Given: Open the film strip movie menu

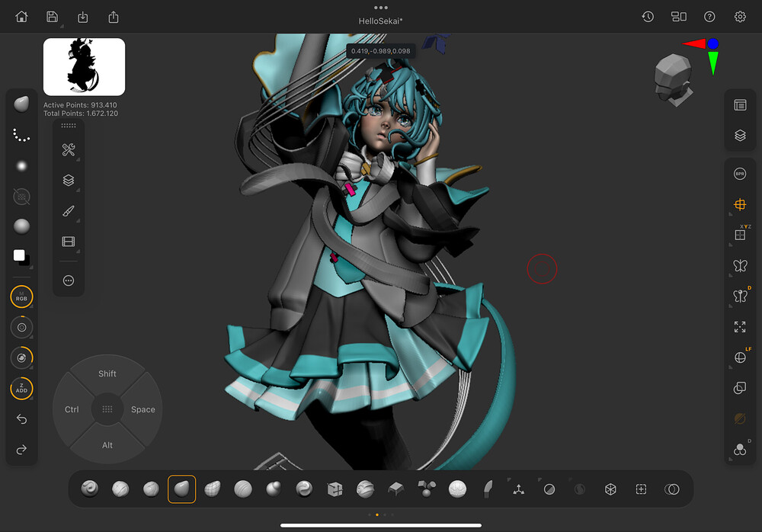Looking at the screenshot, I should point(69,242).
